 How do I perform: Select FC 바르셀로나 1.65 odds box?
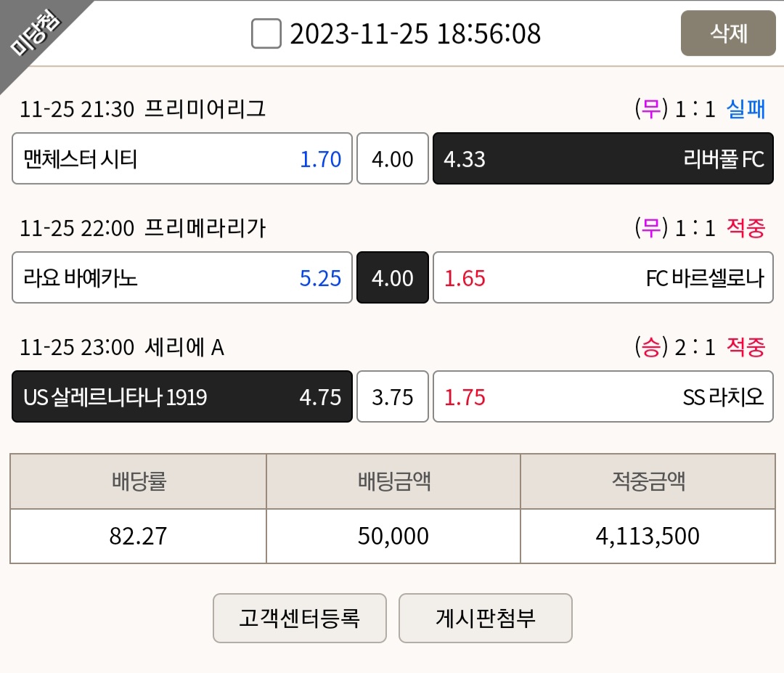pyautogui.click(x=603, y=277)
